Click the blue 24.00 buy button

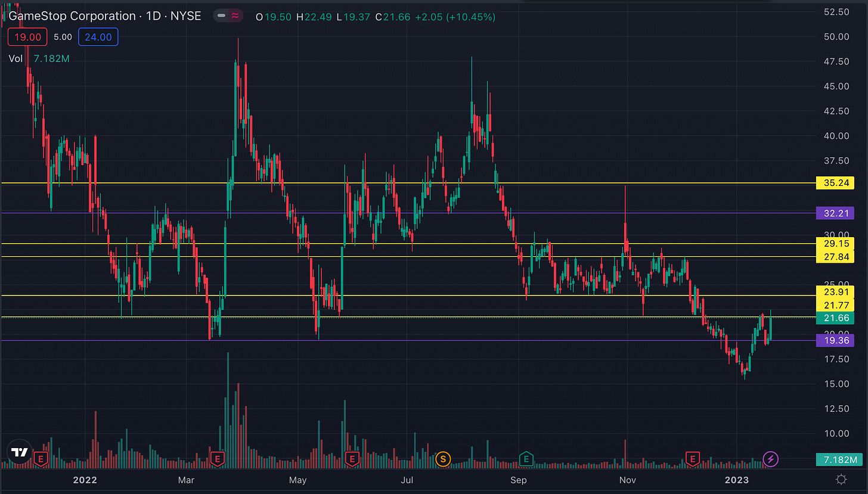[98, 37]
